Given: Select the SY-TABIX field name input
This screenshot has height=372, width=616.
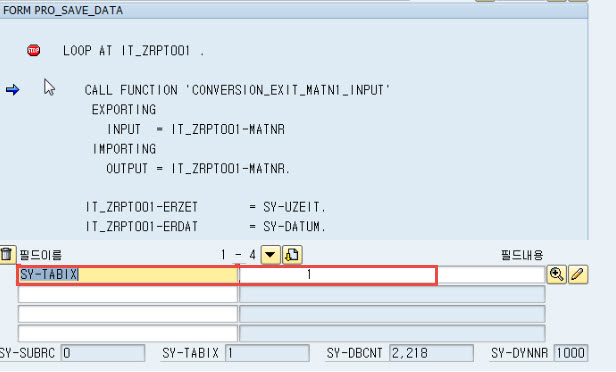Looking at the screenshot, I should [x=128, y=275].
